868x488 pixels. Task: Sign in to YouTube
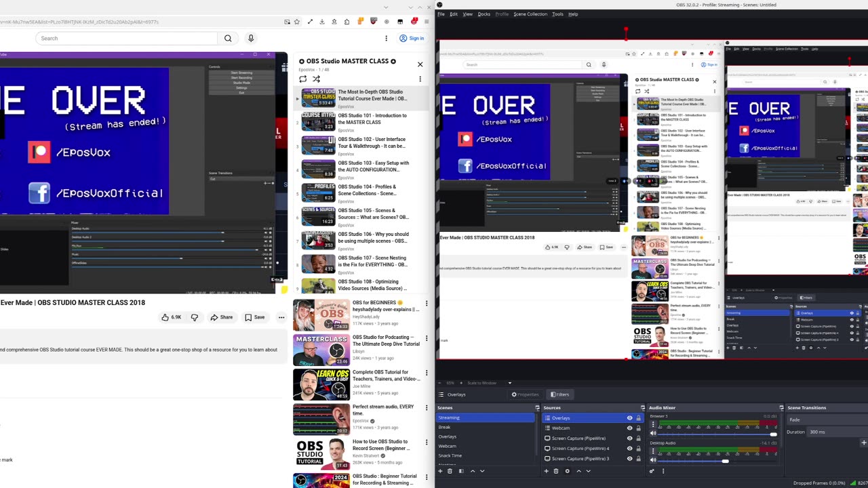(412, 39)
